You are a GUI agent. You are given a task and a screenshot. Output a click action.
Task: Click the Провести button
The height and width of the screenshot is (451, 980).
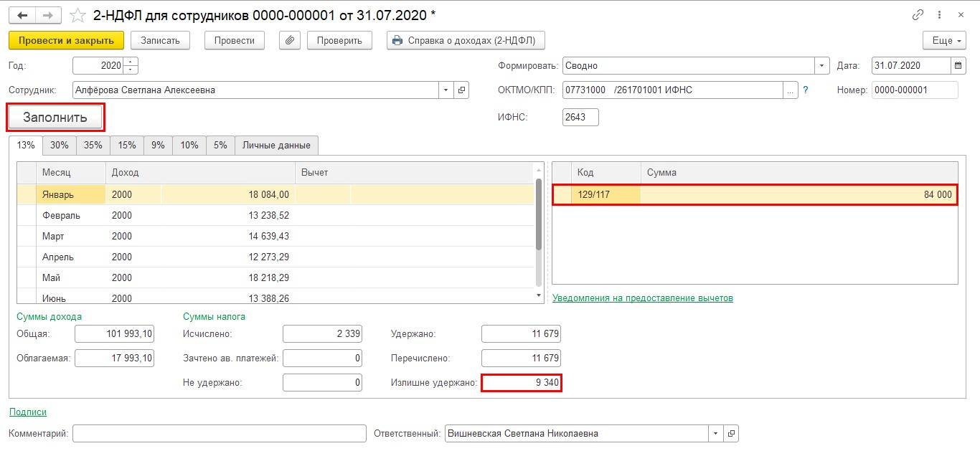(235, 40)
